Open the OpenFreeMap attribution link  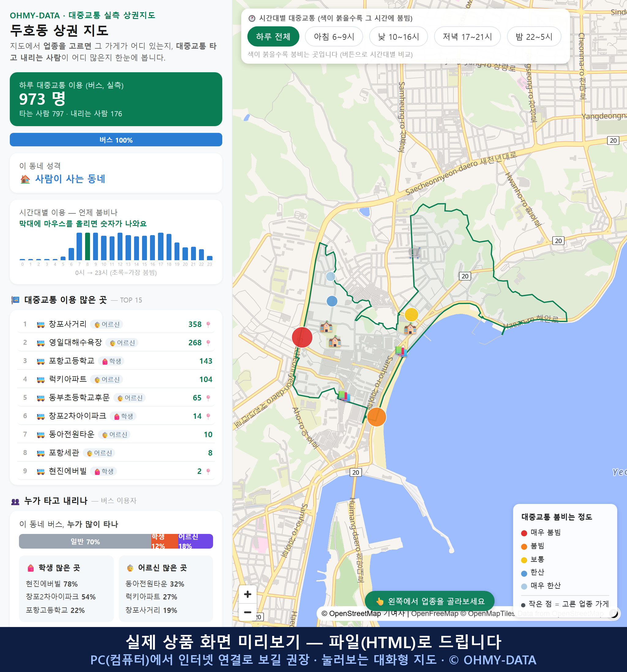(434, 613)
